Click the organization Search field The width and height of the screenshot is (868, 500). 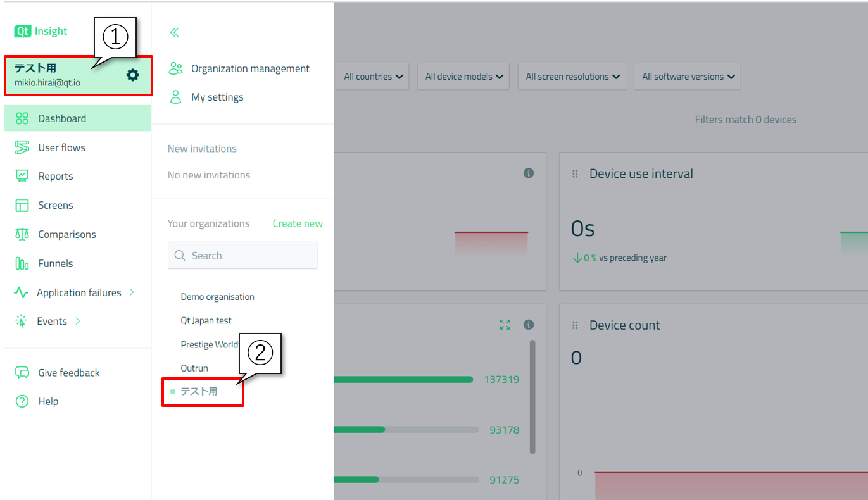point(242,256)
